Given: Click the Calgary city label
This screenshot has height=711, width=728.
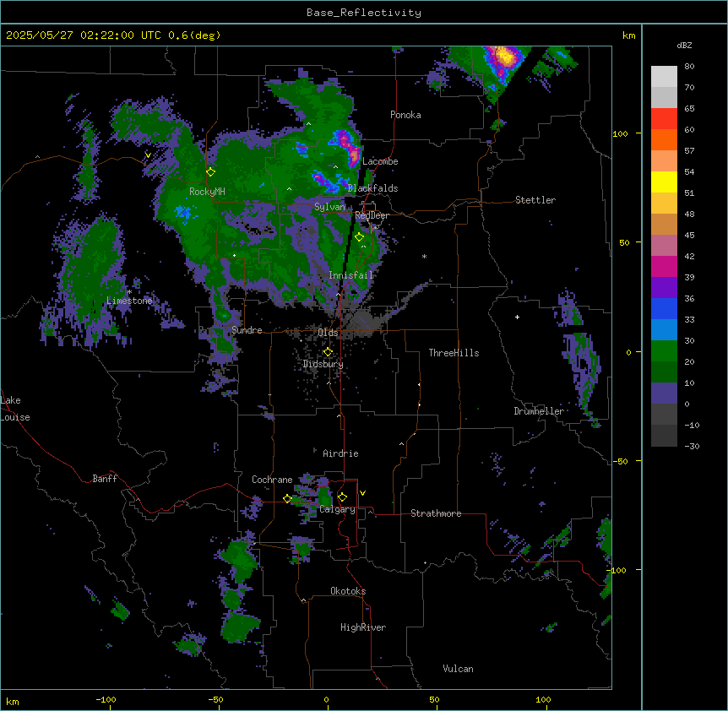Looking at the screenshot, I should click(337, 509).
